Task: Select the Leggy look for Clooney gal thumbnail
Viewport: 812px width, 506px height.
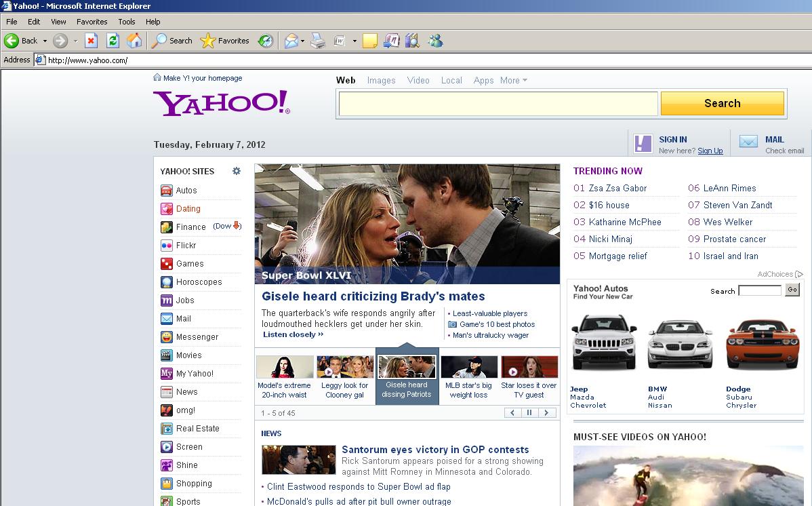Action: 344,368
